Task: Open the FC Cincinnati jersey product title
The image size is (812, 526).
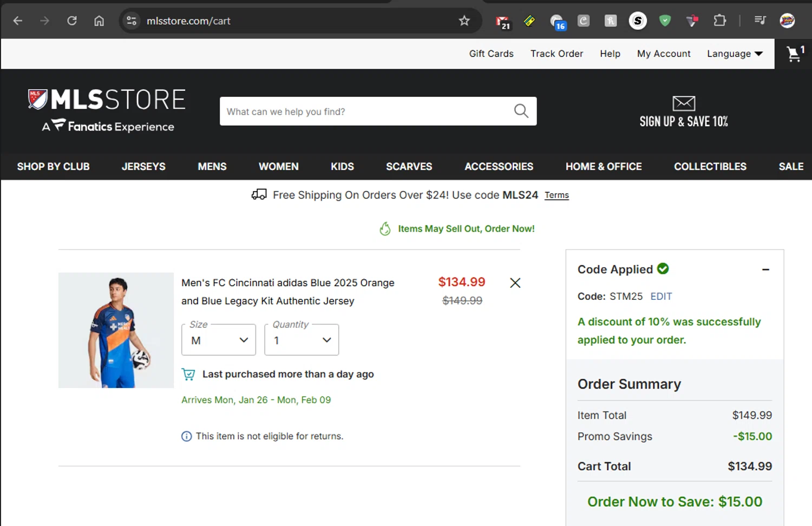Action: 288,292
